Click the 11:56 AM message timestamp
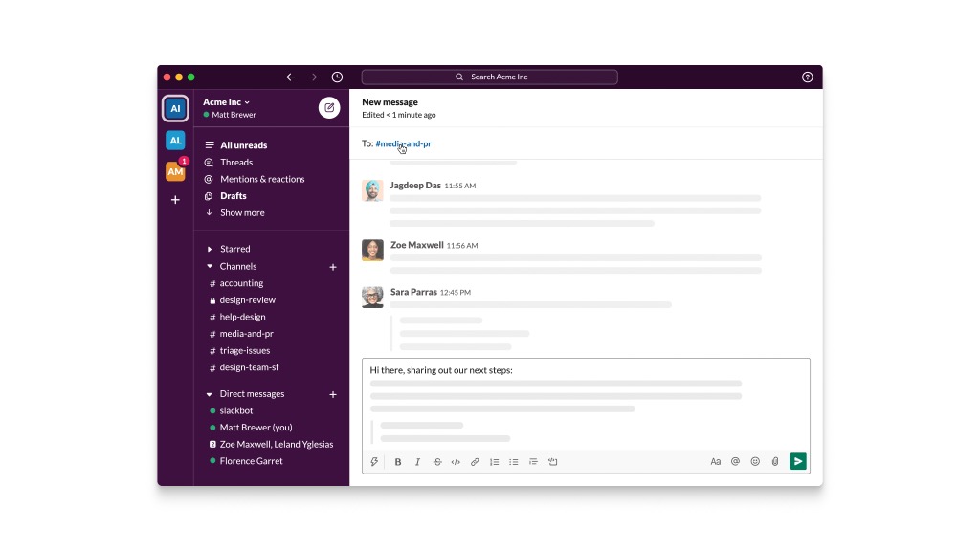 [462, 246]
